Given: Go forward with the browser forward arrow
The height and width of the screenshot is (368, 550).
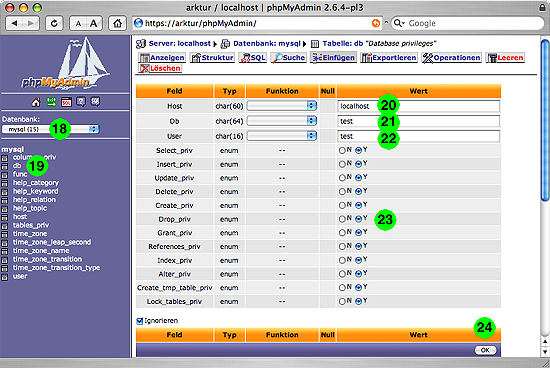Looking at the screenshot, I should pyautogui.click(x=31, y=23).
